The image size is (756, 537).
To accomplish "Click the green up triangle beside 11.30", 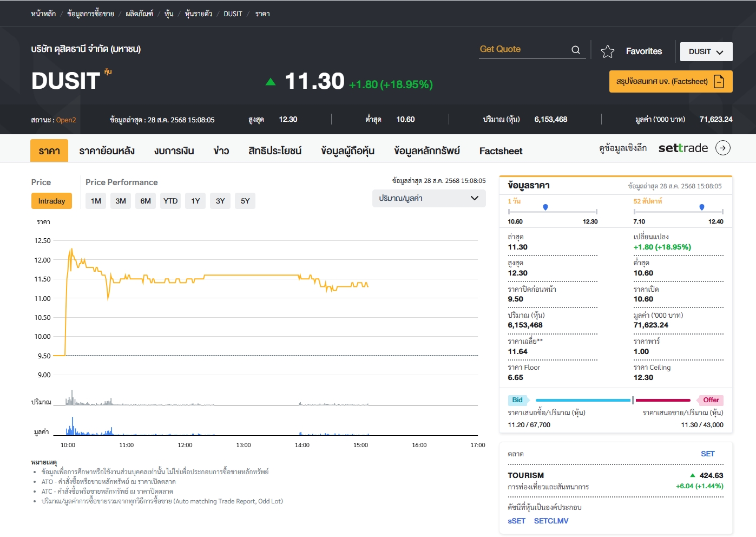I will [271, 82].
